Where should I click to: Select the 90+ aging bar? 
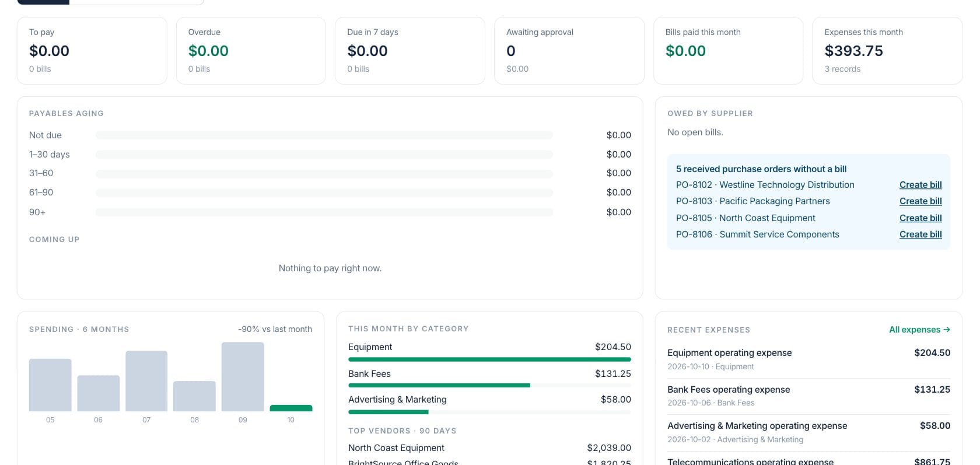pos(324,212)
